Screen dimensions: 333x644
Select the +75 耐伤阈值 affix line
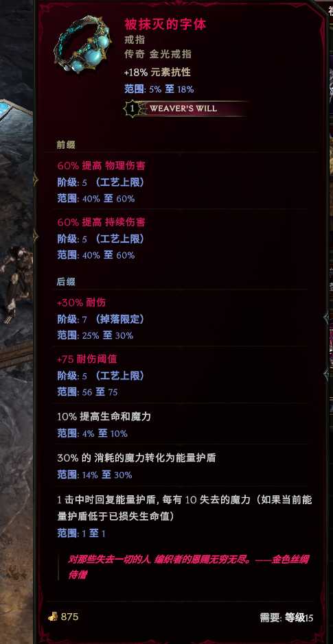click(87, 359)
